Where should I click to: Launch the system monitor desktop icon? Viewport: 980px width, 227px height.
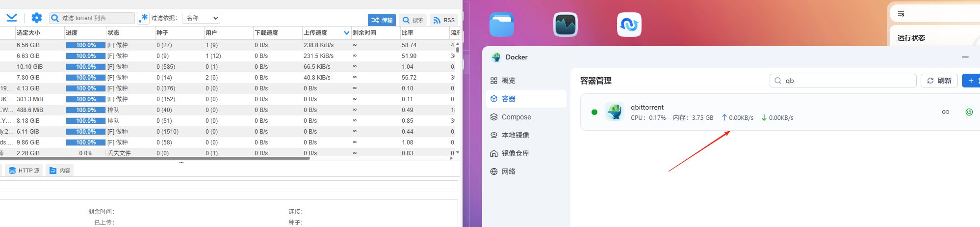click(565, 25)
